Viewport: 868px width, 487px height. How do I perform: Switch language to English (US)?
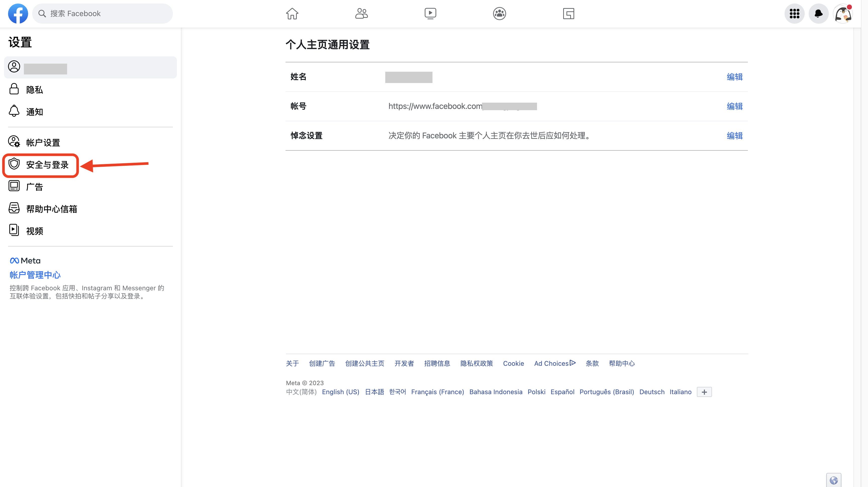340,392
